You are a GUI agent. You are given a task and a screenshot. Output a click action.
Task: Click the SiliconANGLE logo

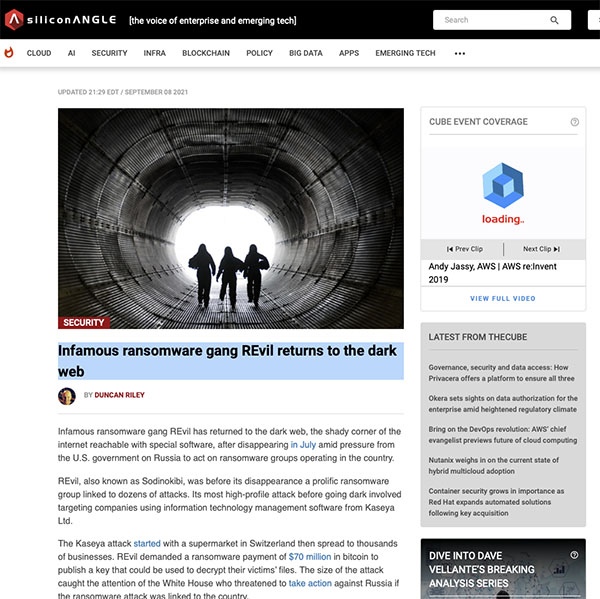(x=60, y=20)
